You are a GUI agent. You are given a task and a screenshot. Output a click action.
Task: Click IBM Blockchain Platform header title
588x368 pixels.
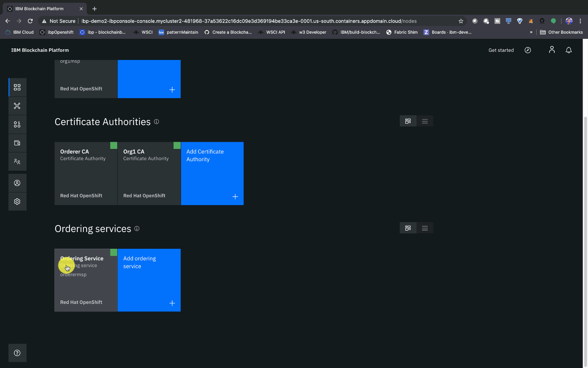[40, 50]
